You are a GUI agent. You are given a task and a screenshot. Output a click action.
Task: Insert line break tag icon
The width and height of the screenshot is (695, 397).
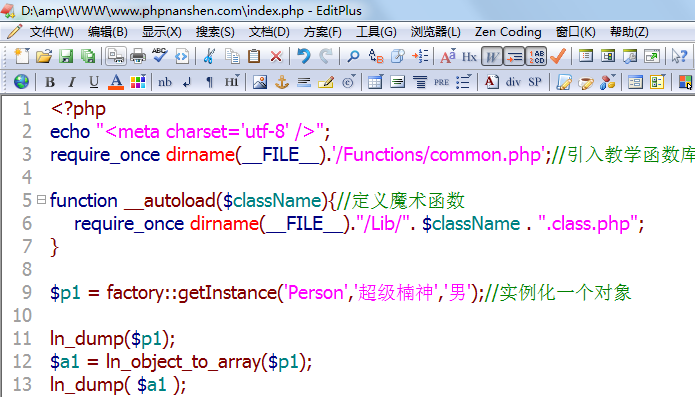187,82
